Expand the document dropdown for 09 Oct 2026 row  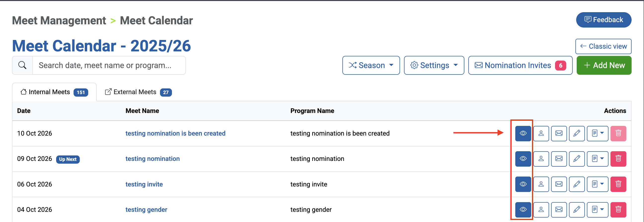(x=598, y=159)
